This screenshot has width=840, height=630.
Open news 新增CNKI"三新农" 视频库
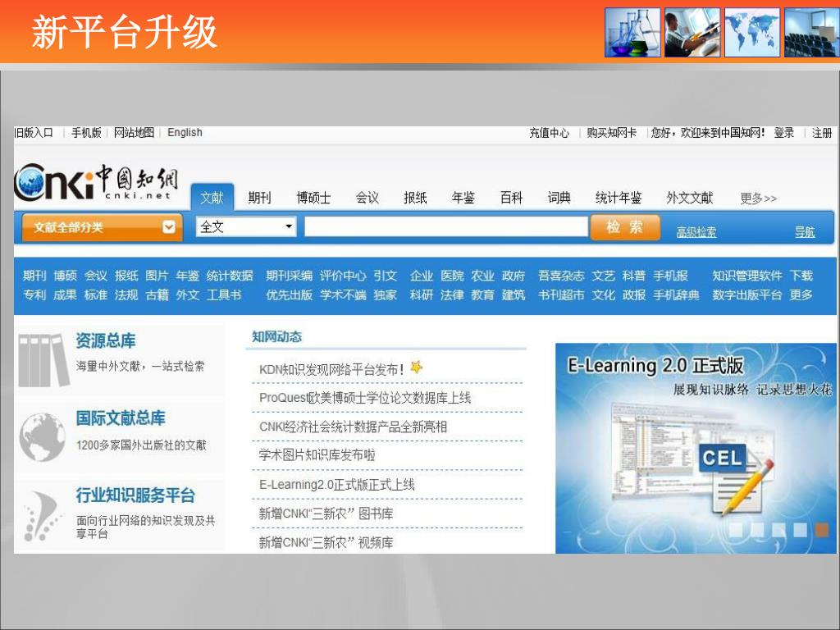[x=326, y=543]
